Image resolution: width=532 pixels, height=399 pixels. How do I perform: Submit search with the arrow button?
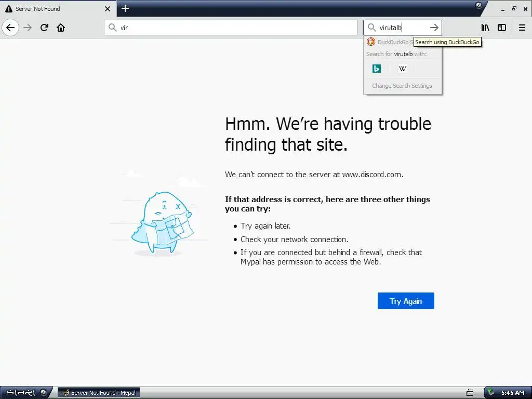(434, 28)
